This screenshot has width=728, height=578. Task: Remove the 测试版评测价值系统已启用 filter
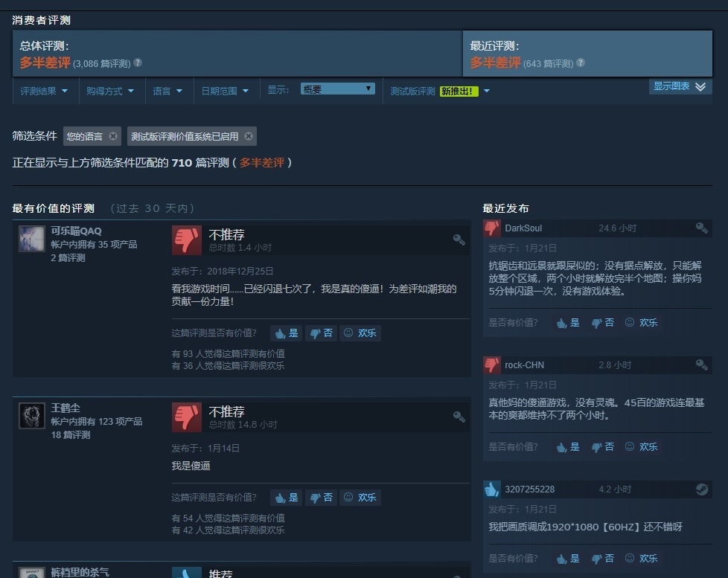pyautogui.click(x=249, y=136)
